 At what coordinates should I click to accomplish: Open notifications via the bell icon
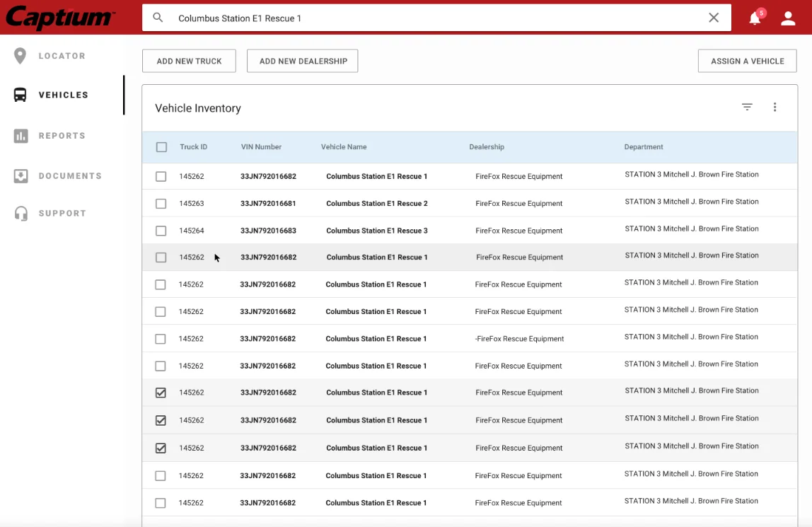(755, 18)
